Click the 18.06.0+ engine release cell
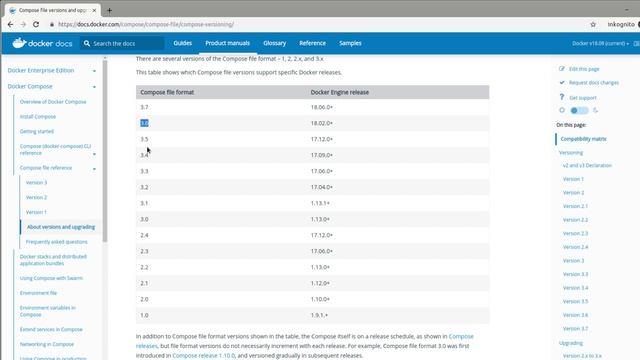This screenshot has height=360, width=640. (x=322, y=107)
